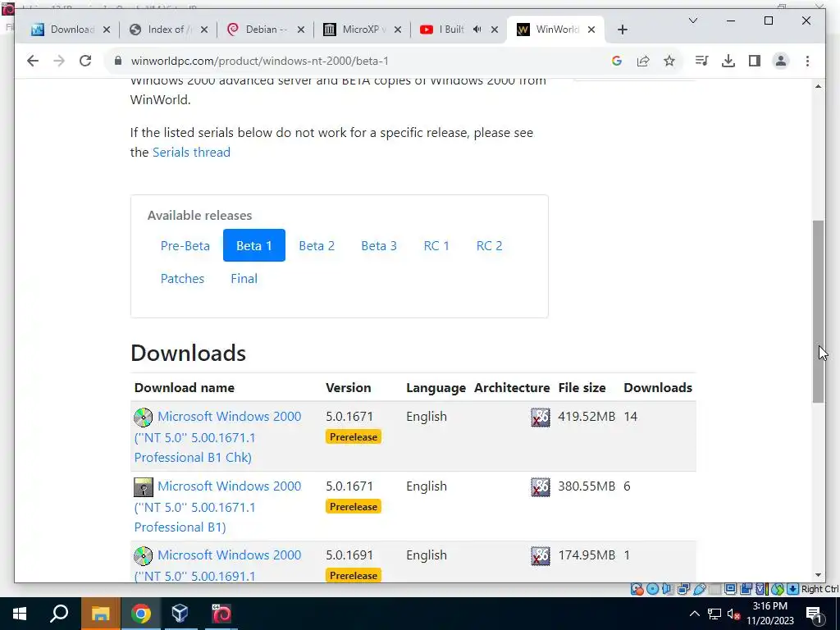Open Windows search on taskbar

click(x=59, y=614)
